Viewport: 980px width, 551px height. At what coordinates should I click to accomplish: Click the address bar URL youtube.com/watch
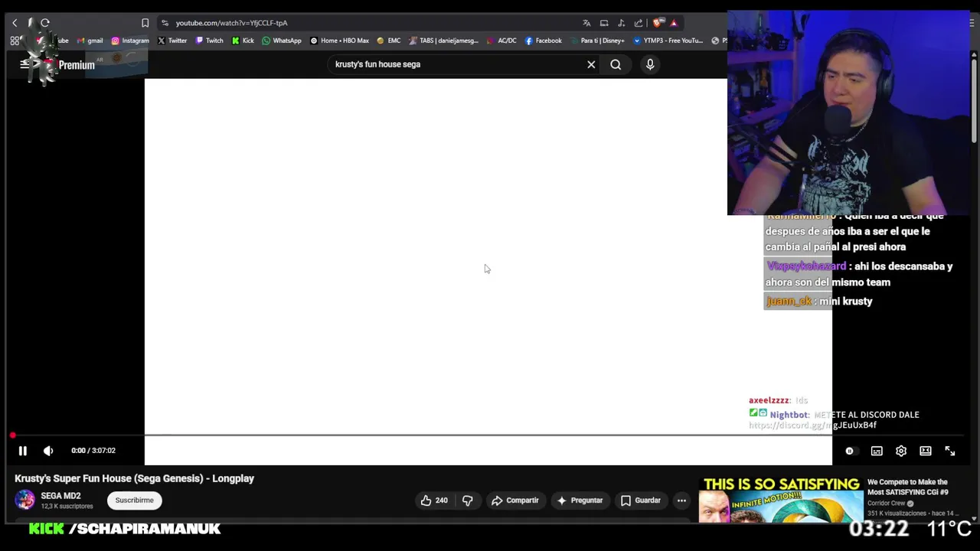(231, 23)
